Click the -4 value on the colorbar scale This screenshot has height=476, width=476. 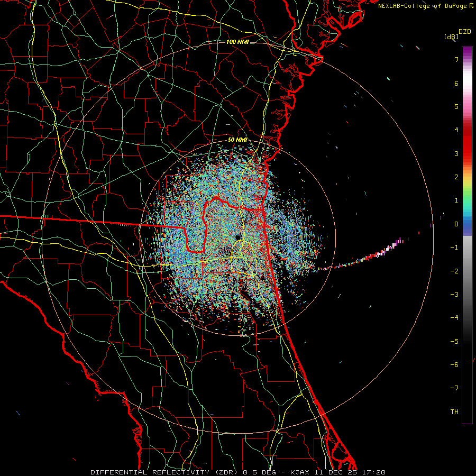(x=454, y=318)
